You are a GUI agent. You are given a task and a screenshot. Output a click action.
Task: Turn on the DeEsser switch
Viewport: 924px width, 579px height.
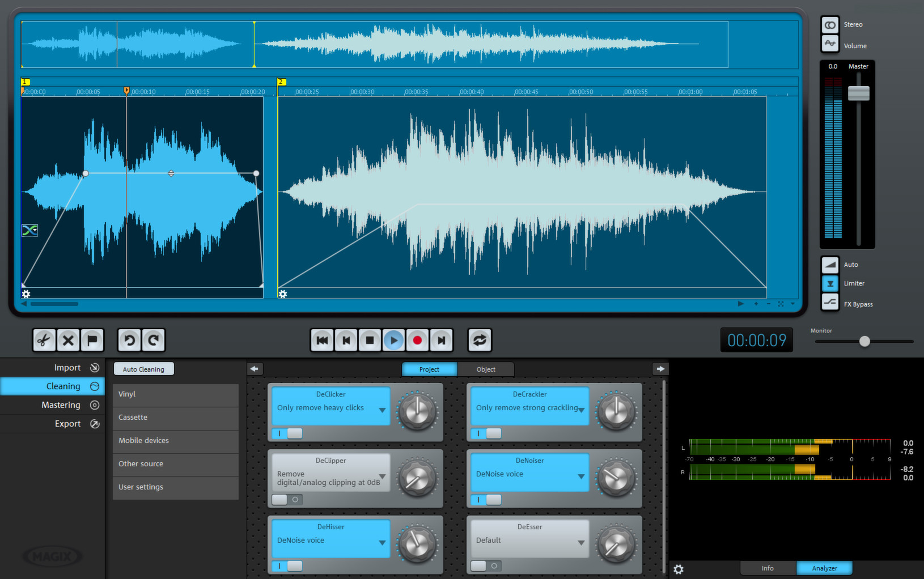click(x=486, y=566)
